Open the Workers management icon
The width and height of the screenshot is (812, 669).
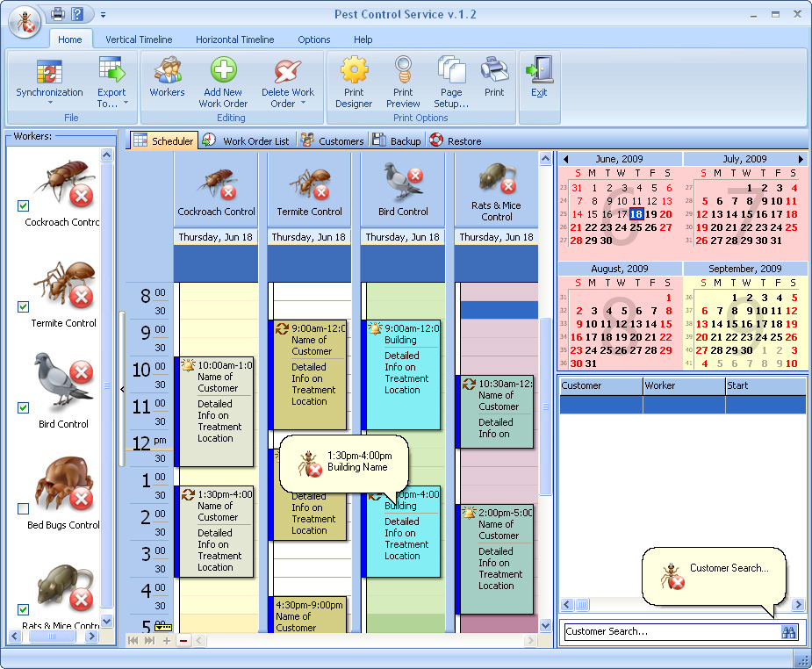click(x=167, y=72)
